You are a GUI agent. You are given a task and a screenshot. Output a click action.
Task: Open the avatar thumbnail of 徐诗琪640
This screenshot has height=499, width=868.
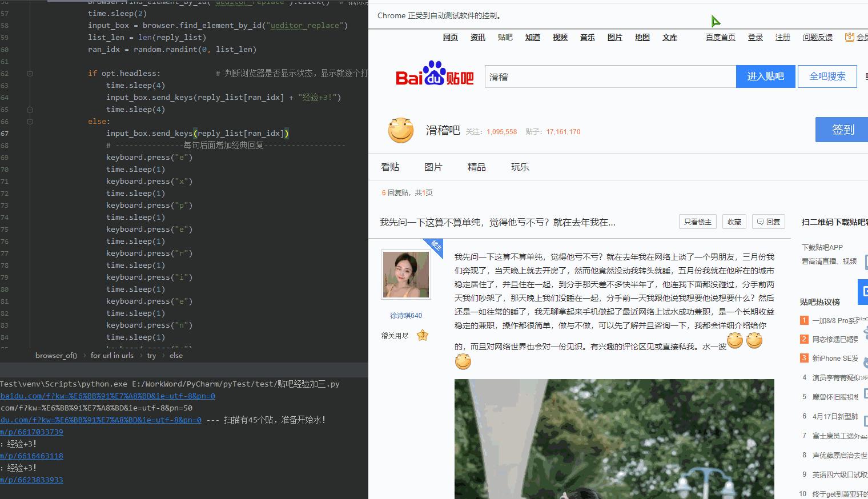(406, 274)
